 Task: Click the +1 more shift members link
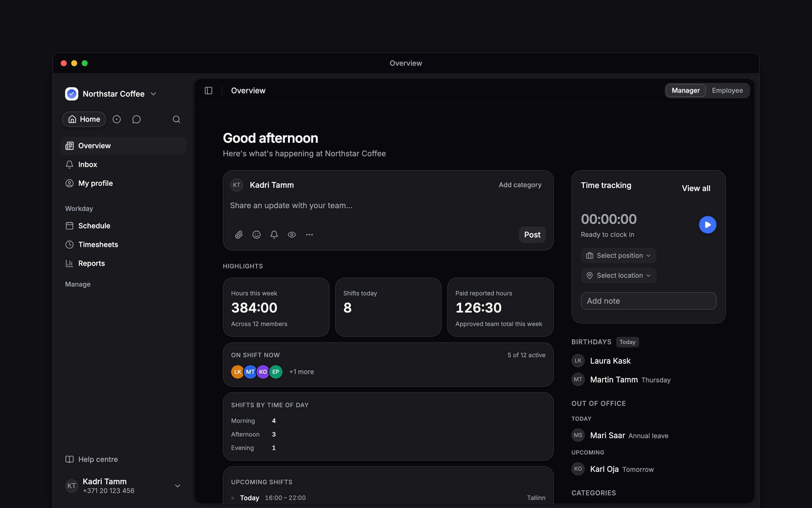301,372
